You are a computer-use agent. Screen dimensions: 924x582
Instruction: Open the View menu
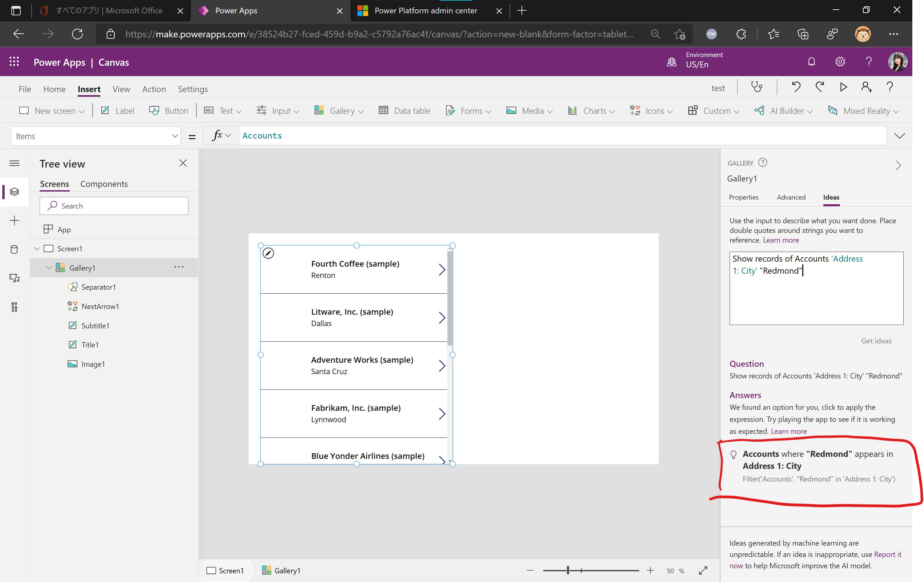pos(121,89)
